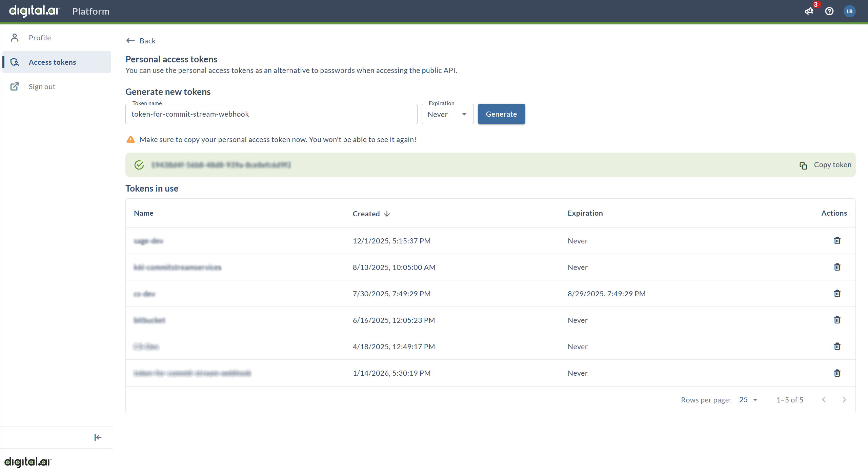Open the announcements icon with badge 3
Screen dimensions: 868x474
809,11
